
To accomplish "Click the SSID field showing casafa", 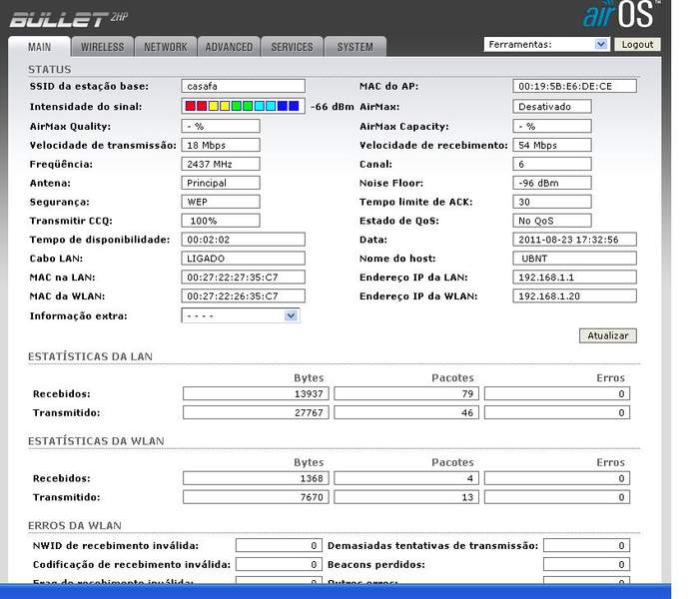I will tap(244, 87).
